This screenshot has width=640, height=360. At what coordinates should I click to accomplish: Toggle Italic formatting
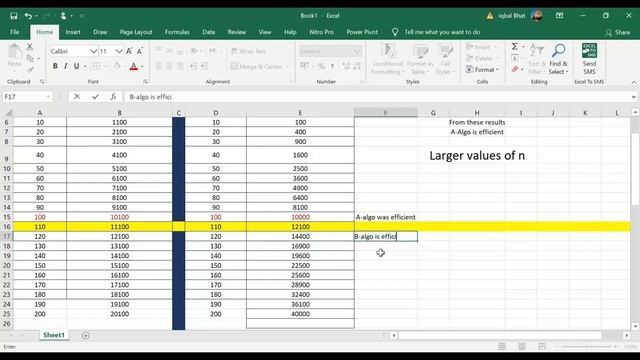pyautogui.click(x=65, y=66)
